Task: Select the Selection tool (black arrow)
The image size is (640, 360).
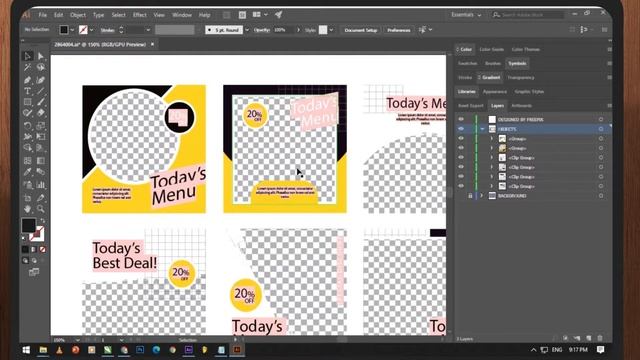Action: click(28, 56)
